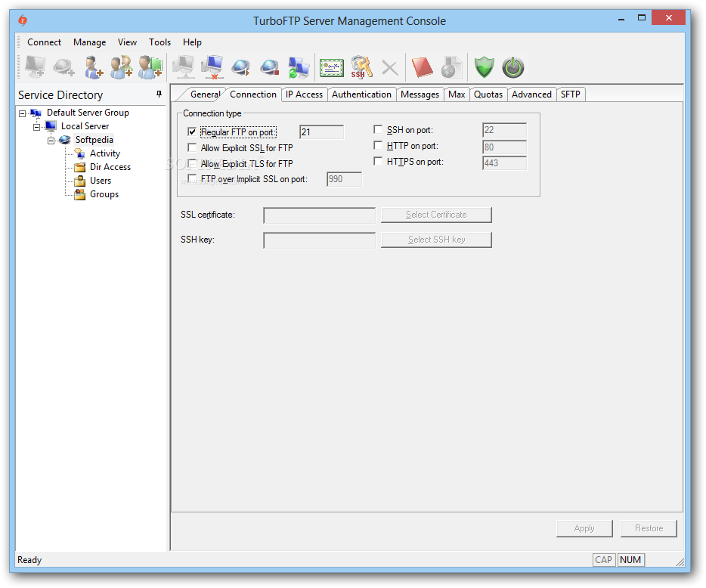Enable HTTP on port checkbox
Viewport: 706px width, 588px height.
(378, 145)
